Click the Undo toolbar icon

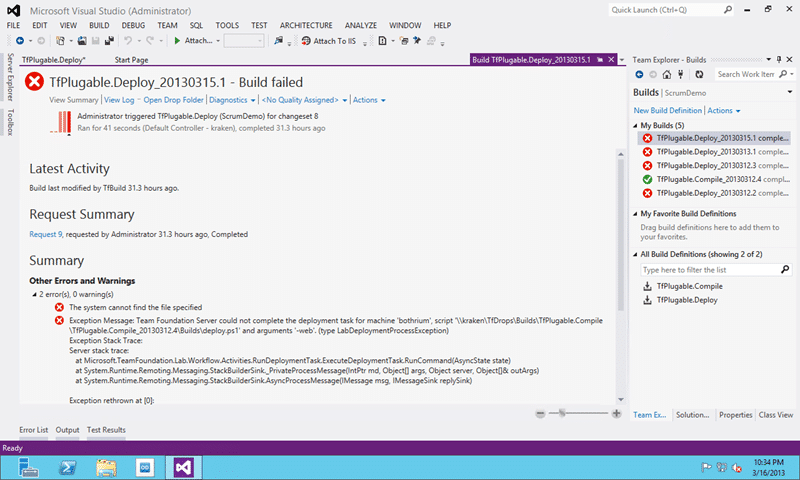click(128, 41)
